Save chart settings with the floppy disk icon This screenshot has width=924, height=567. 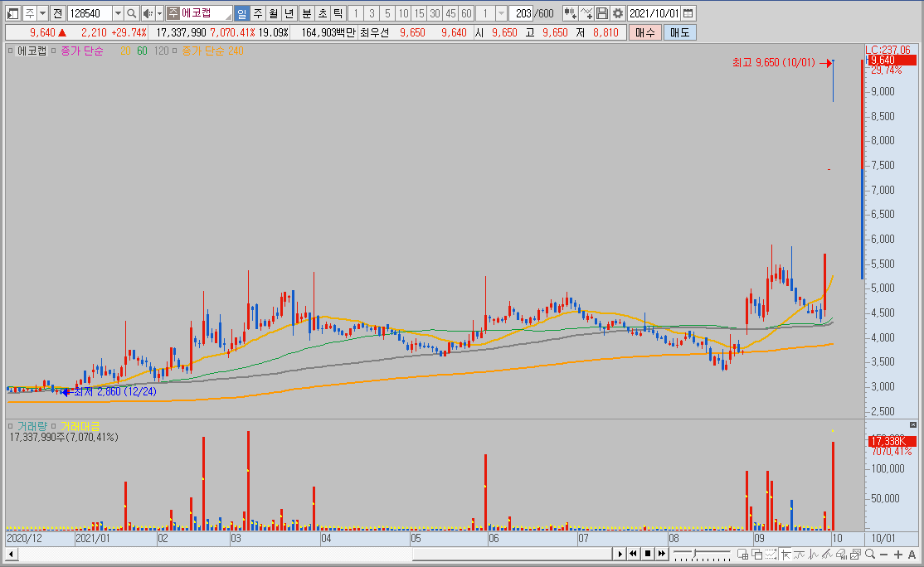click(x=601, y=13)
